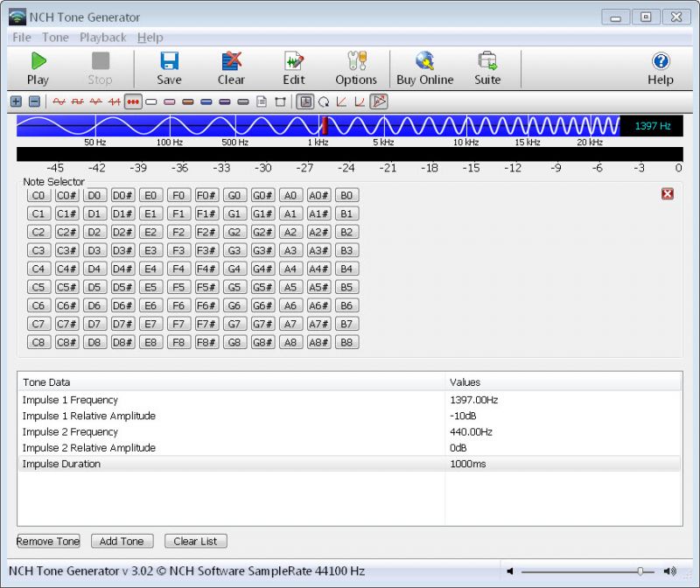Select the pink noise icon
700x588 pixels.
point(170,101)
